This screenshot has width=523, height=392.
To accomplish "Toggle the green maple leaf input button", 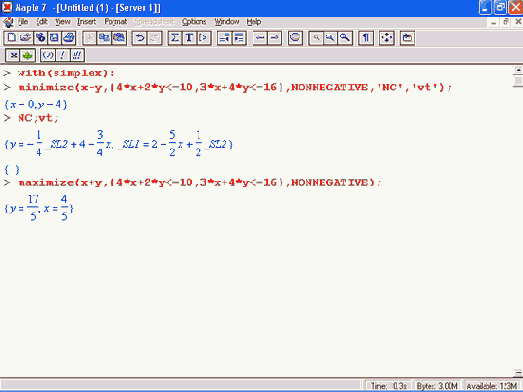I will click(28, 55).
